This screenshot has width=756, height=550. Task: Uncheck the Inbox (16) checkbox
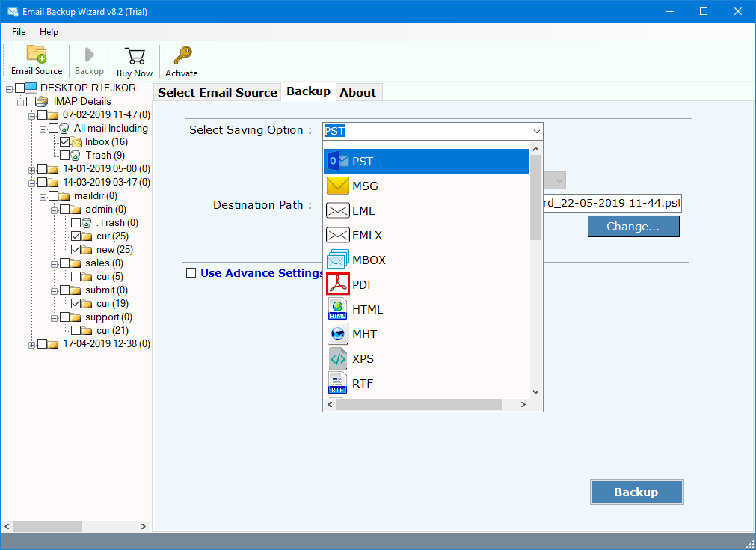pos(64,142)
